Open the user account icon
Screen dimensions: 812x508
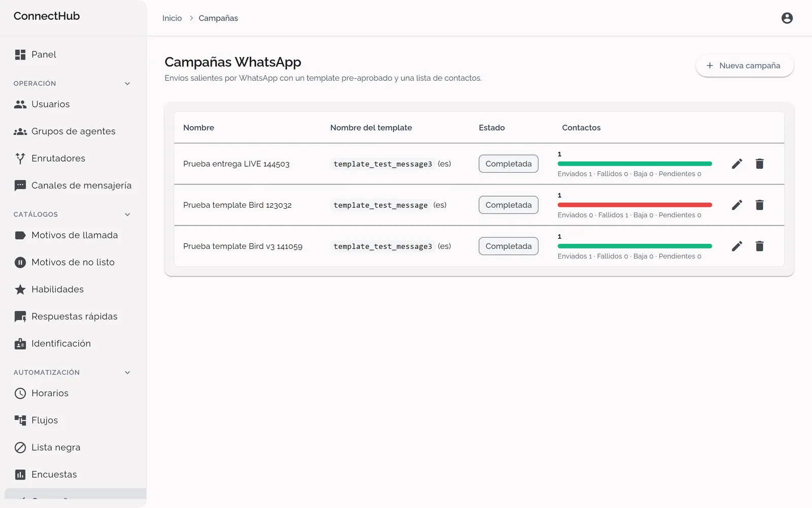tap(787, 18)
